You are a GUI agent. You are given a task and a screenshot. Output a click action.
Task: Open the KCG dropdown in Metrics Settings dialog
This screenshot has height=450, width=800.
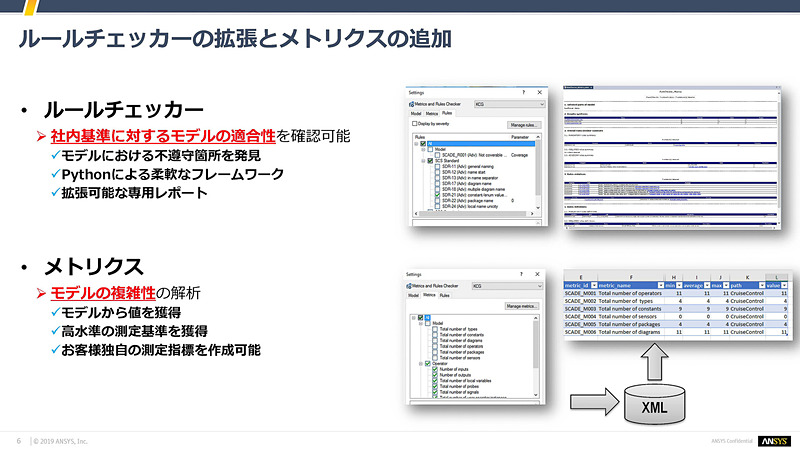(507, 286)
